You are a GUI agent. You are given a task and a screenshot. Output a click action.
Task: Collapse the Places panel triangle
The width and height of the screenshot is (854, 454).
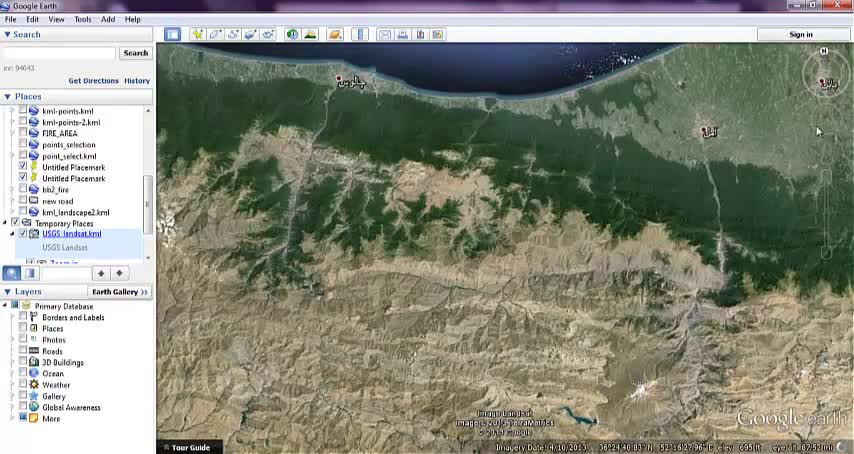coord(7,96)
